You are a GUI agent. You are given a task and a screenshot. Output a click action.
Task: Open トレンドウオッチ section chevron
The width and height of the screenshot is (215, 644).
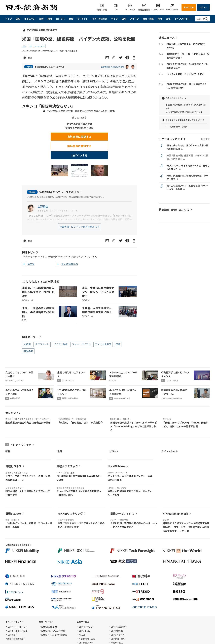[x=33, y=445]
